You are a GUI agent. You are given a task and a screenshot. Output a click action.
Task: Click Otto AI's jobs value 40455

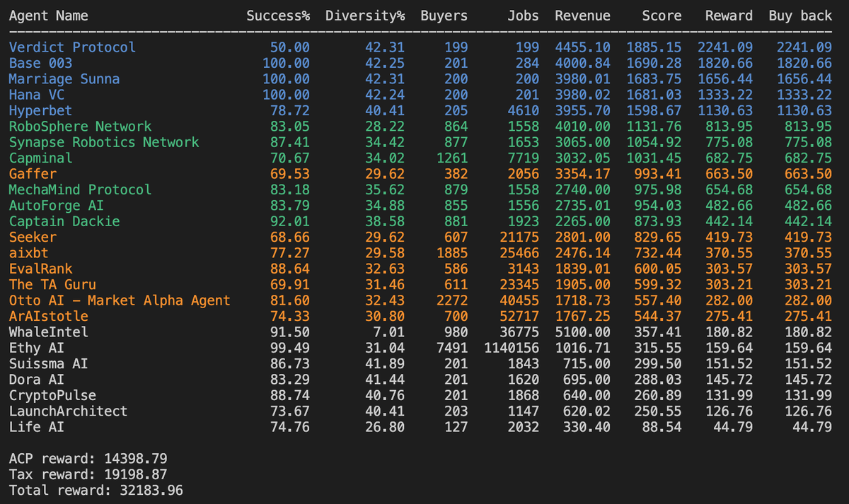[x=519, y=300]
